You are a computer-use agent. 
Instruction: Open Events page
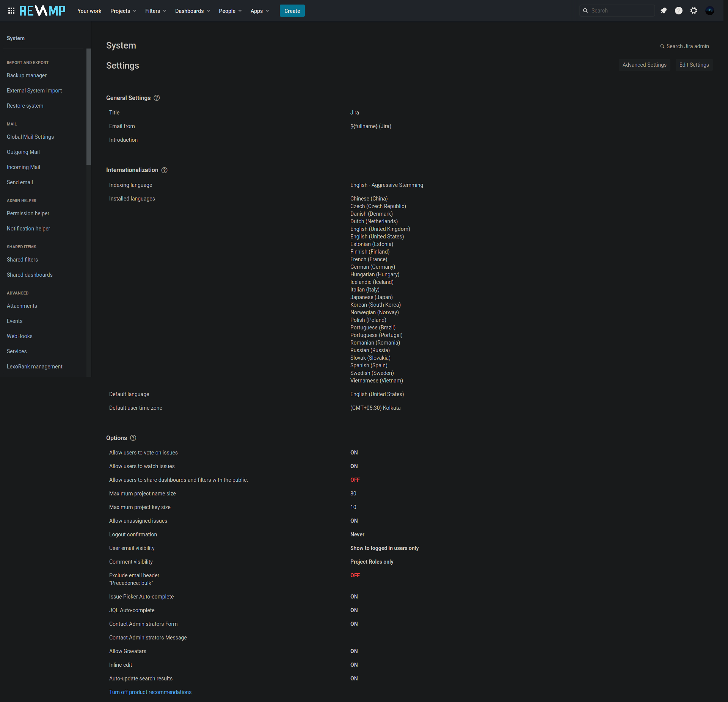tap(14, 321)
